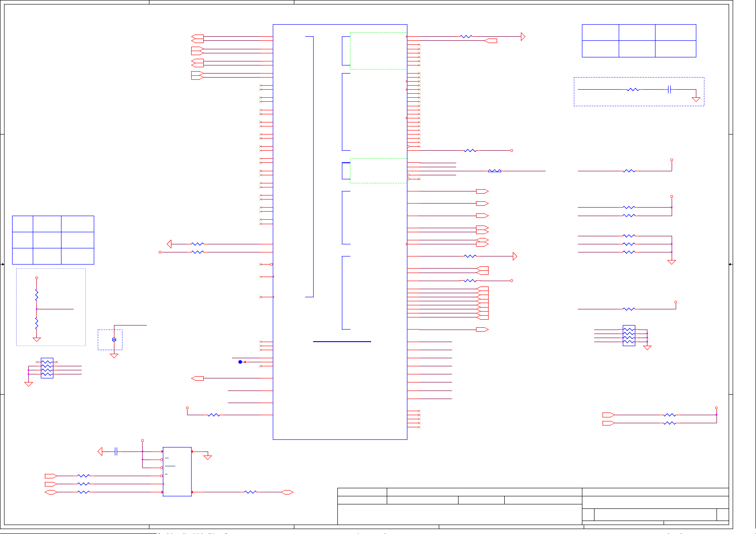Select the top resistor of the bottom-right port pair

click(669, 415)
